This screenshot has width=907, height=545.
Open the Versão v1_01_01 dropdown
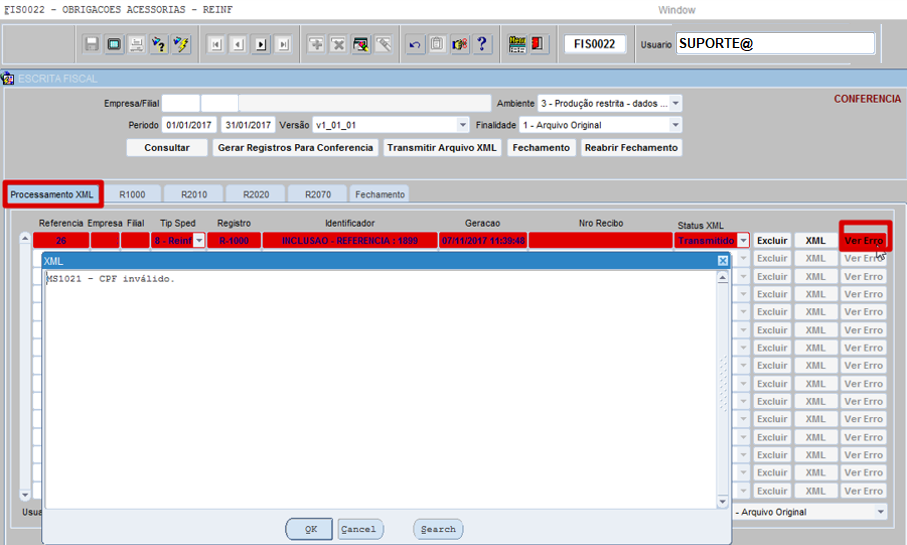[x=462, y=125]
